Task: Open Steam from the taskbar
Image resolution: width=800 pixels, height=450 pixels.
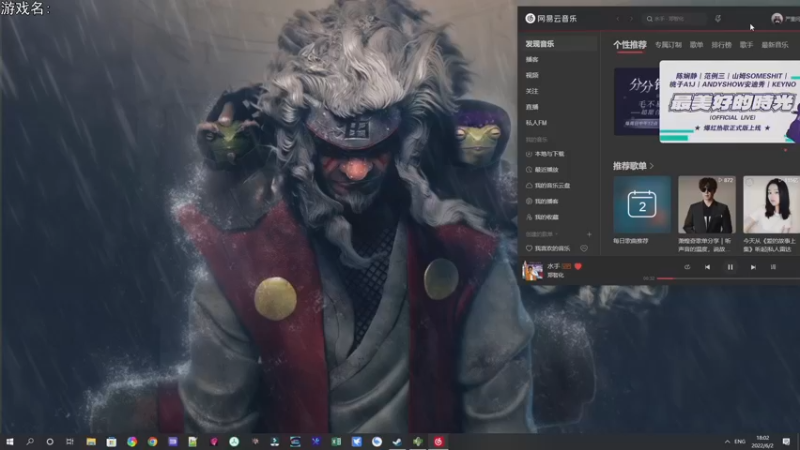Action: 397,442
